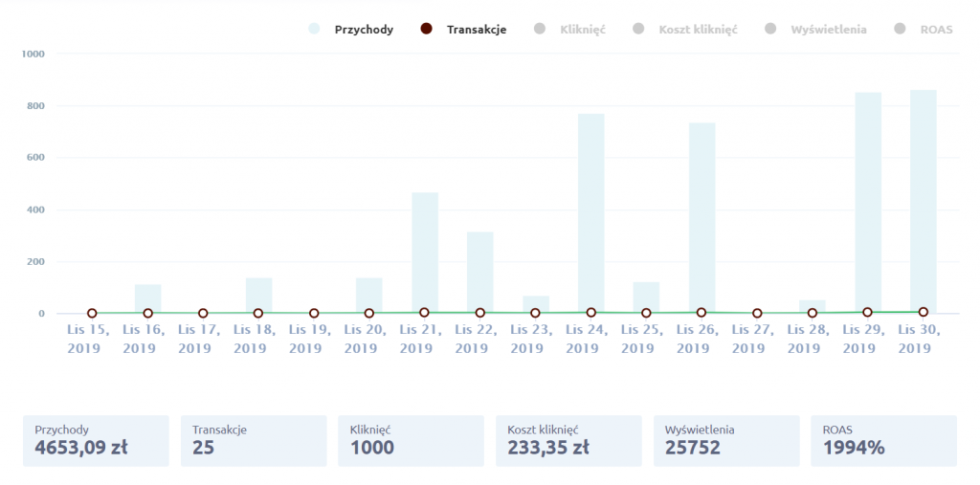Open the Kliknięć 1000 summary card
Image resolution: width=980 pixels, height=485 pixels.
(411, 440)
